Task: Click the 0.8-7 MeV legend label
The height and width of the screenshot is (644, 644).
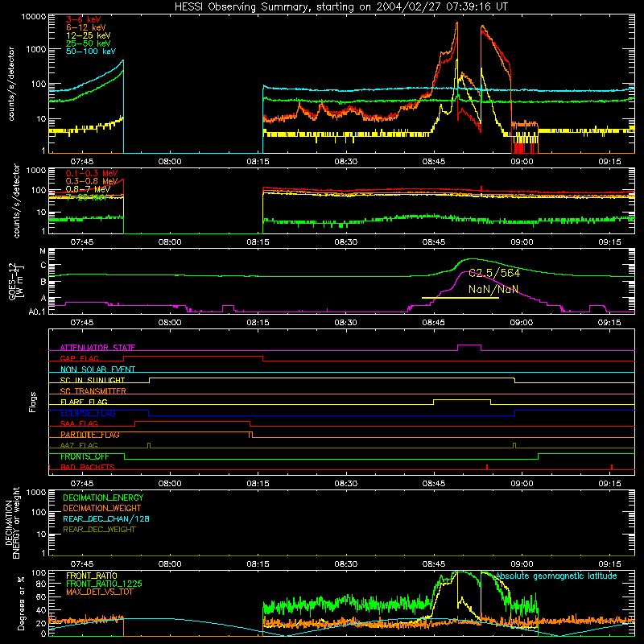Action: pos(89,189)
